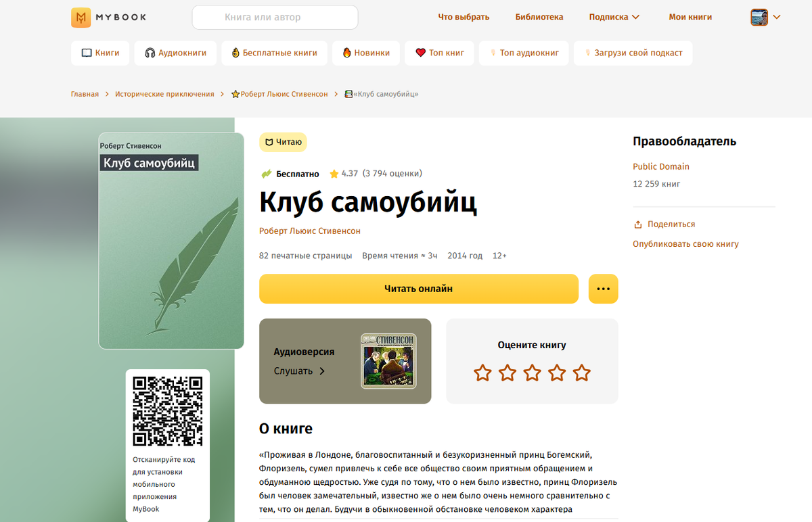Click the 82 печатные страницы text
Viewport: 812px width, 522px height.
[306, 256]
